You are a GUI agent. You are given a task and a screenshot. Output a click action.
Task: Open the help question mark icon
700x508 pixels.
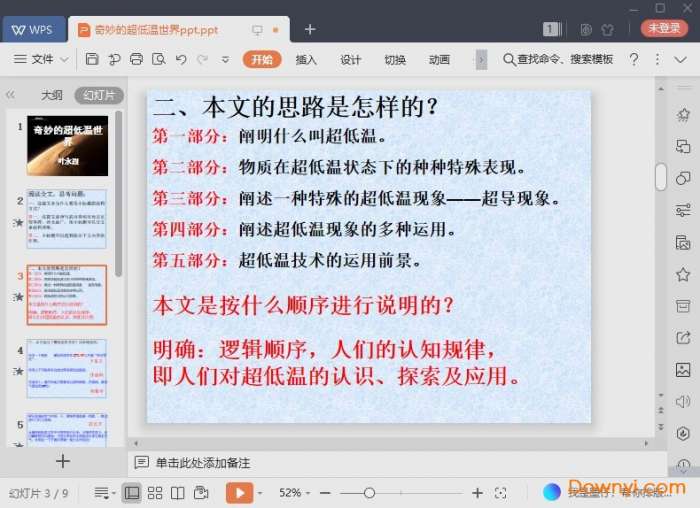(x=633, y=59)
